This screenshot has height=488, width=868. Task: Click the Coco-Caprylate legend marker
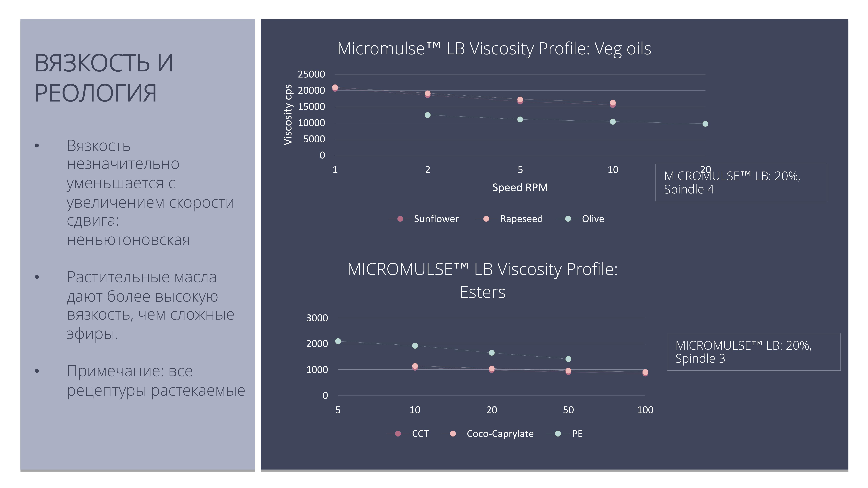click(453, 434)
